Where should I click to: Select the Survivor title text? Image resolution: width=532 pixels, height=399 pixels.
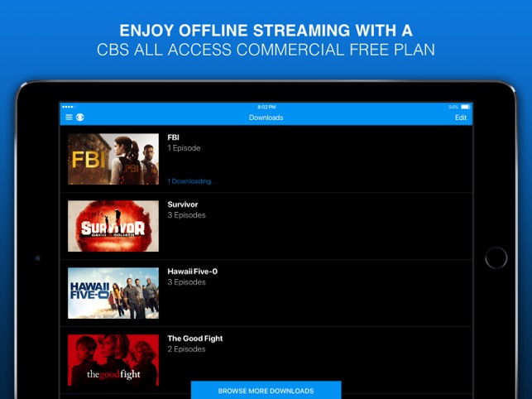click(x=183, y=204)
